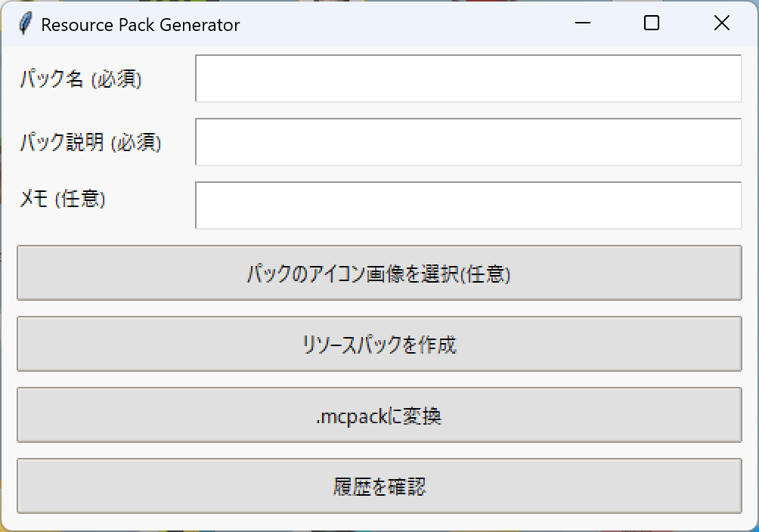Image resolution: width=759 pixels, height=532 pixels.
Task: Click the パック名 (必須) label
Action: coord(81,79)
